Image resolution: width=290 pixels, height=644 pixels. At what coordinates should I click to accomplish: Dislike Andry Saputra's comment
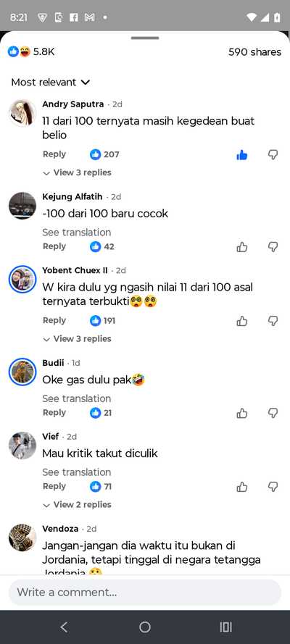tap(273, 155)
